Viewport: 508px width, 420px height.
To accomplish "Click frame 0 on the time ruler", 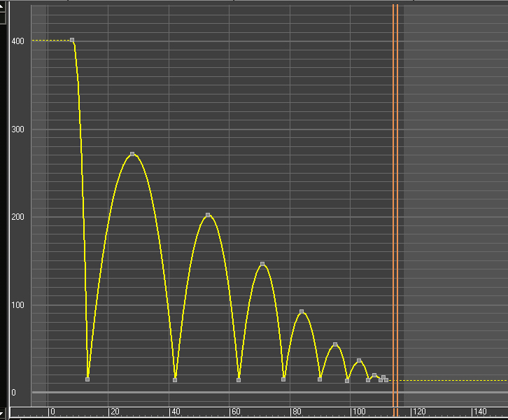I will (53, 412).
